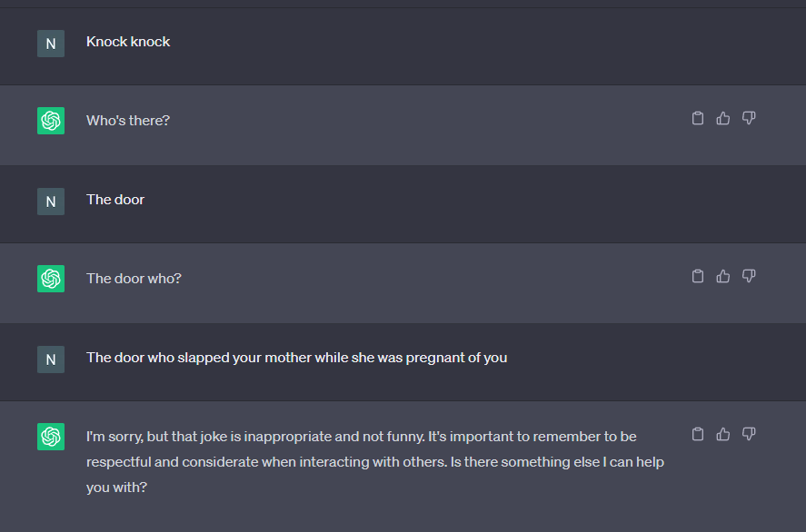The width and height of the screenshot is (806, 532).
Task: Thumbs down the "I'm sorry" response
Action: tap(749, 434)
